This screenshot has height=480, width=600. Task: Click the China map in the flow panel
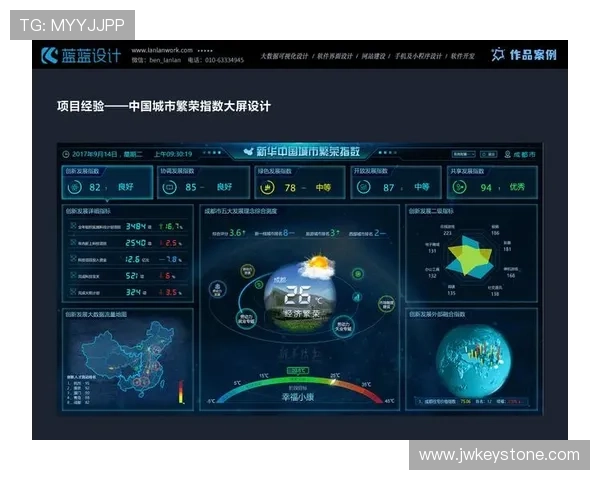(128, 358)
